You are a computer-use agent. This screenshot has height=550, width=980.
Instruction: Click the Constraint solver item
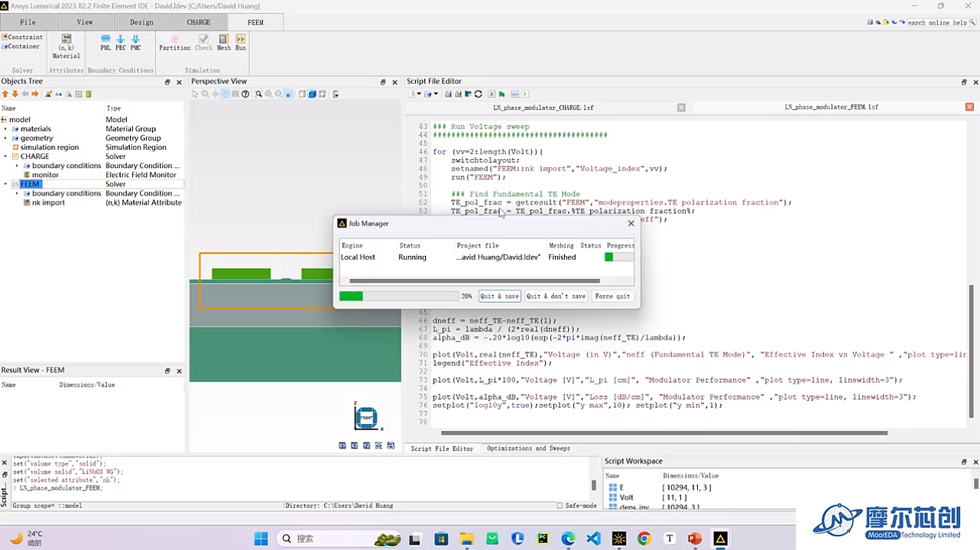[x=22, y=37]
